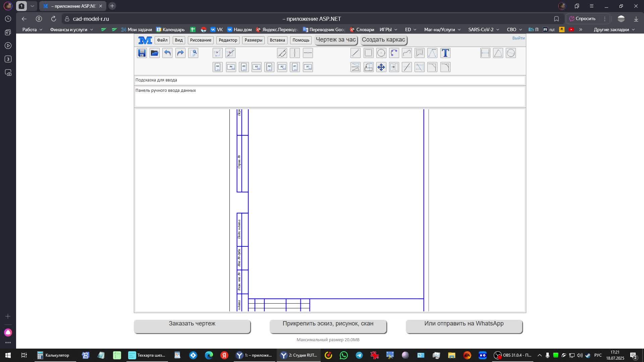The image size is (644, 362).
Task: Expand Другие закладки bookmarks list
Action: (x=614, y=29)
